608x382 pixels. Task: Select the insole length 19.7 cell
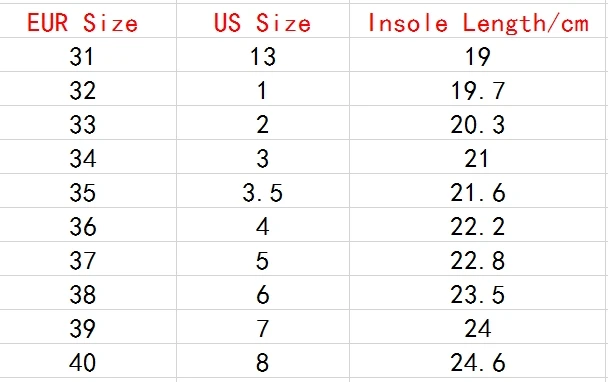point(477,88)
